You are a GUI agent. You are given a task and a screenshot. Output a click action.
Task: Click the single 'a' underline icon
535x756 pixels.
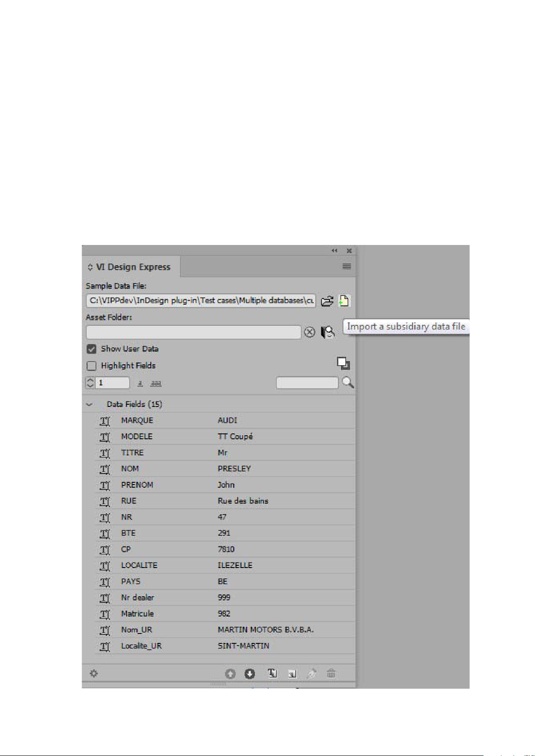pyautogui.click(x=140, y=384)
